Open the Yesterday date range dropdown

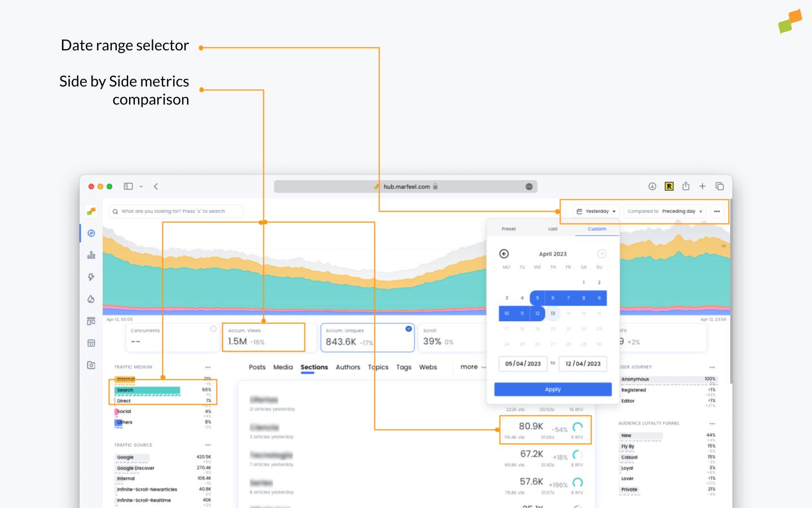(x=597, y=212)
